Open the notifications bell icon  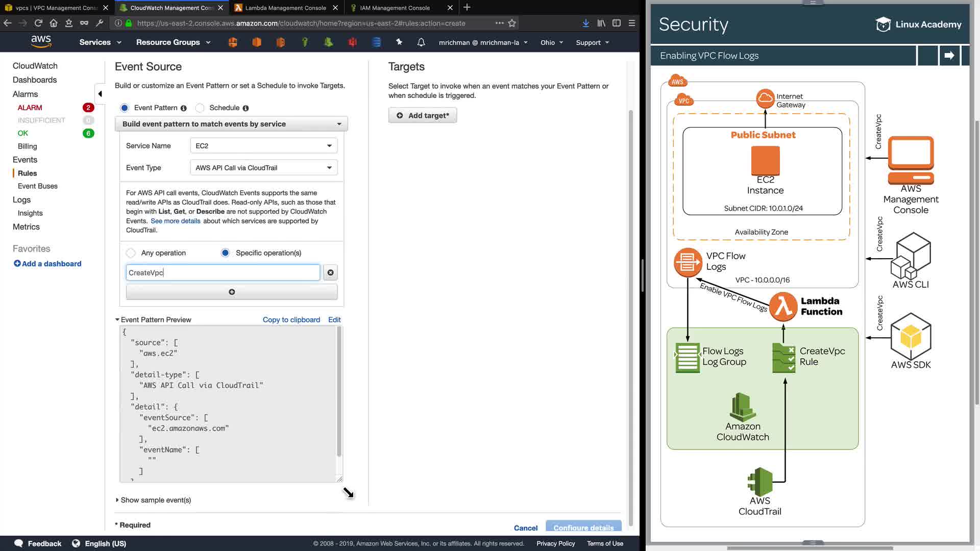coord(421,42)
